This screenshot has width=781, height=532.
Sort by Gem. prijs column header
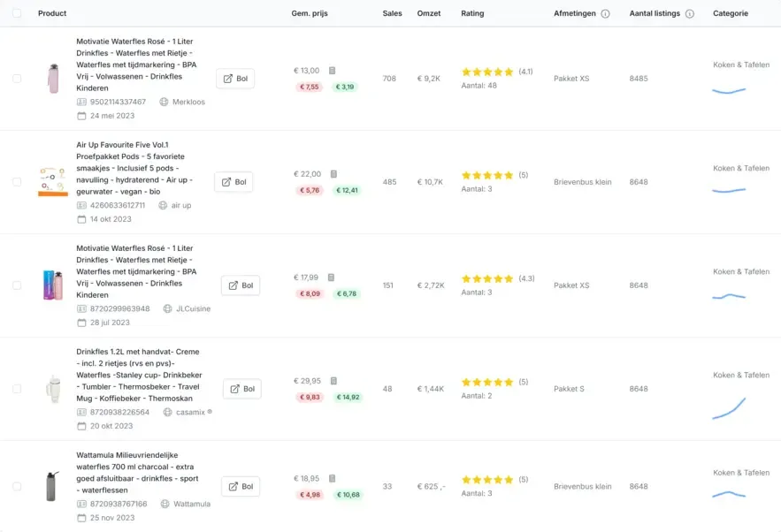click(310, 13)
